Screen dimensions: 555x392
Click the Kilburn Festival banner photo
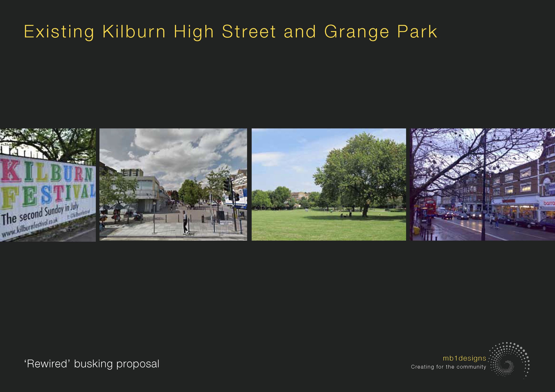tap(48, 185)
